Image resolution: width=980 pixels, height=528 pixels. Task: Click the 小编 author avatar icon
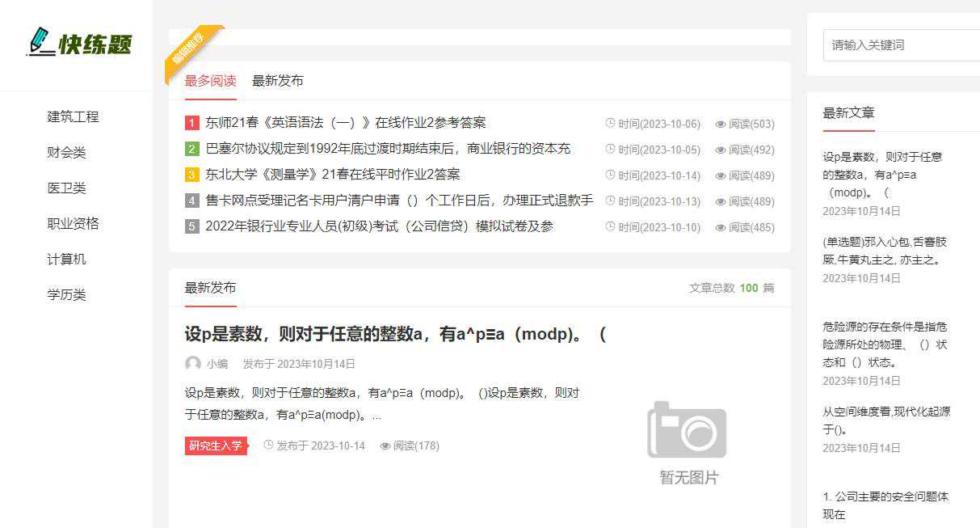click(191, 364)
